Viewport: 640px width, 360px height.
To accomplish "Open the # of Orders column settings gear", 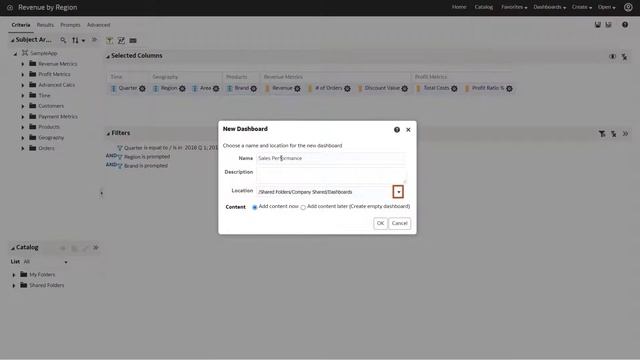I will pos(347,89).
